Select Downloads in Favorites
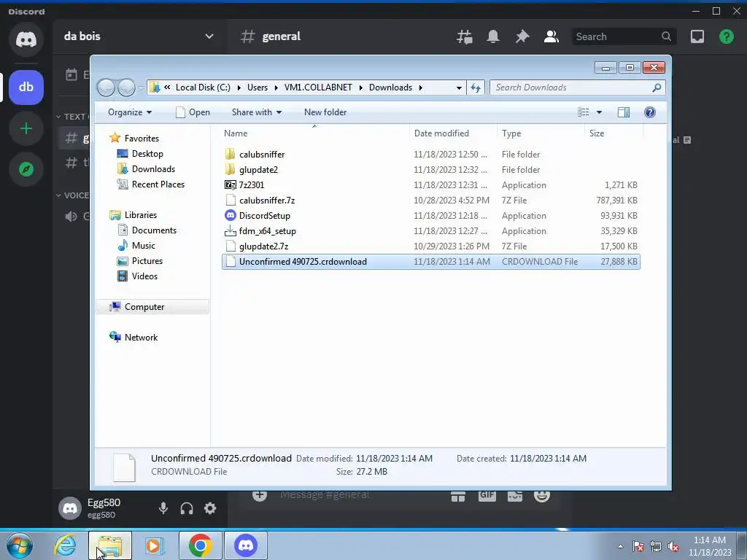Screen dimensions: 747x560 153,169
